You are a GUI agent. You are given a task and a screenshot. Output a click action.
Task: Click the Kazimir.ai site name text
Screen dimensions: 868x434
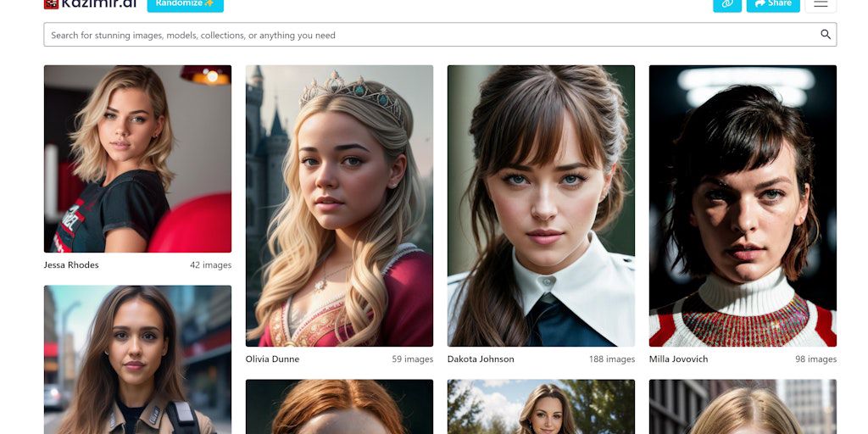[x=99, y=4]
